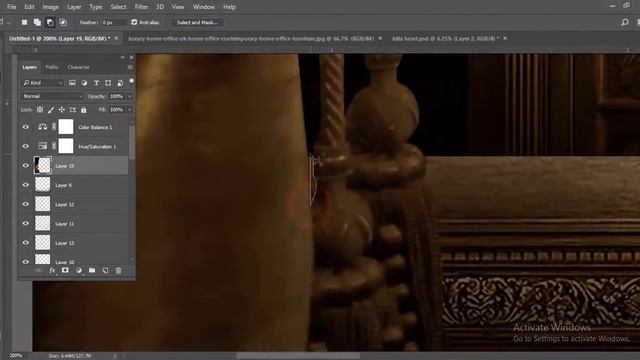Select the Subtract from selection mode icon
640x360 pixels.
pyautogui.click(x=50, y=22)
